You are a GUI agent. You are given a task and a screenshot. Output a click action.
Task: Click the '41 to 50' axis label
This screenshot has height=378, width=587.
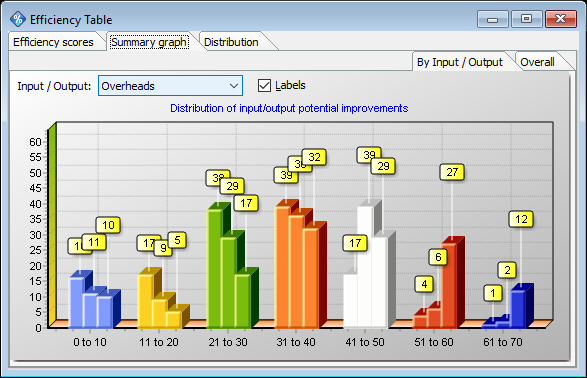tap(365, 342)
